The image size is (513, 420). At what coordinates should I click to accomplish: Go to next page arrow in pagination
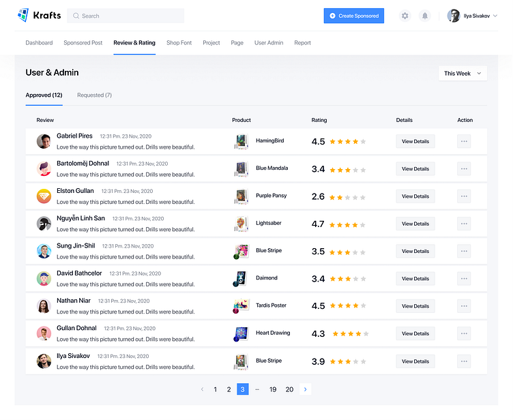tap(305, 389)
